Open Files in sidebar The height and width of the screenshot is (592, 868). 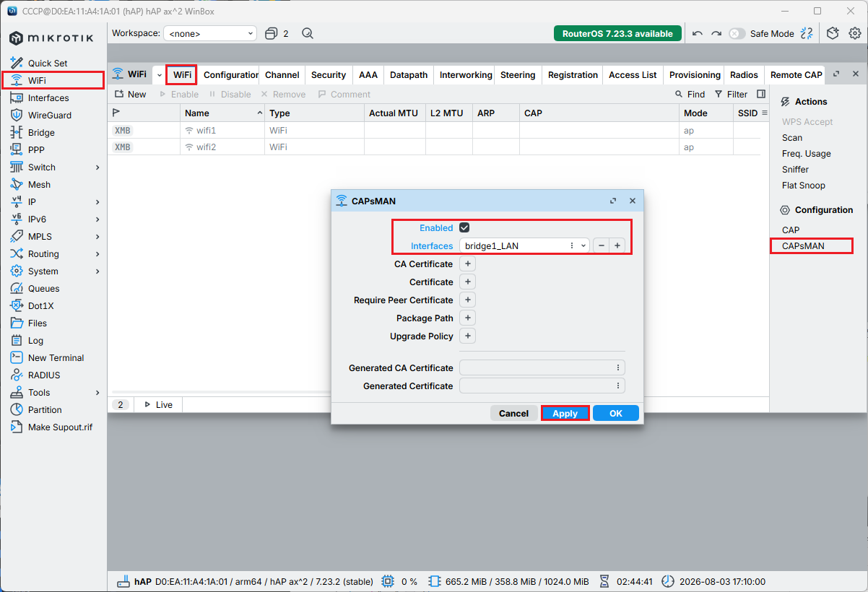click(x=38, y=323)
